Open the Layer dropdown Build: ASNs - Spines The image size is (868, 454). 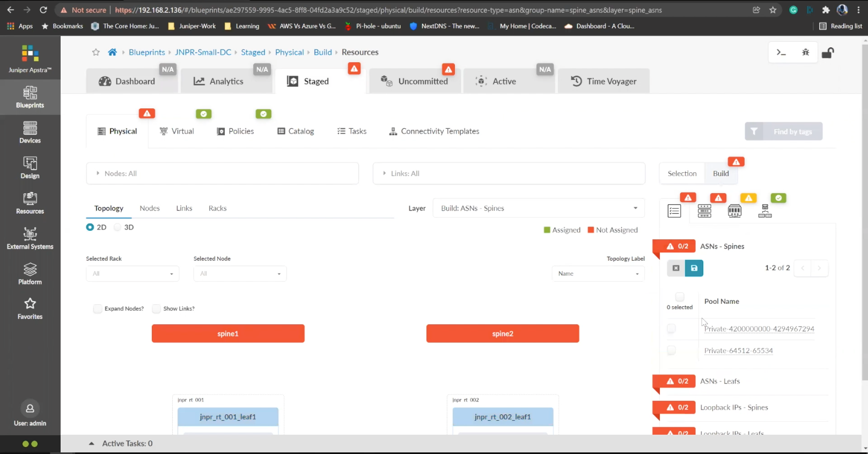(539, 208)
